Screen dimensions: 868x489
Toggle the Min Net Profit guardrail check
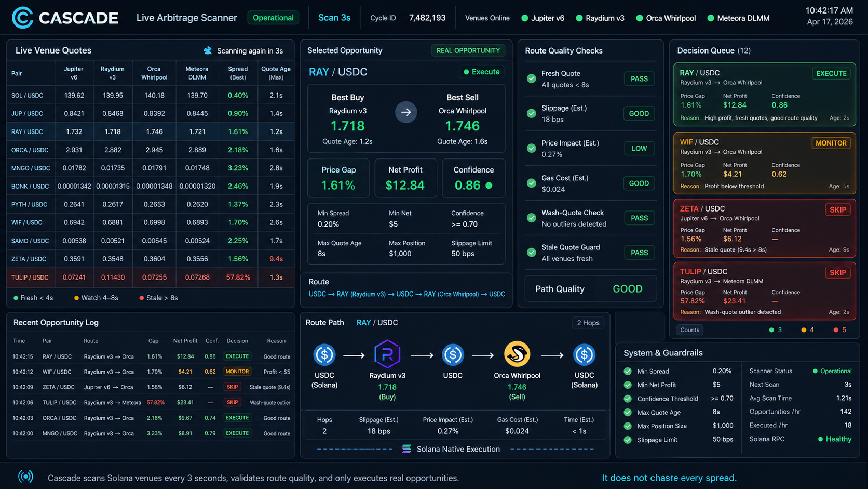click(628, 385)
